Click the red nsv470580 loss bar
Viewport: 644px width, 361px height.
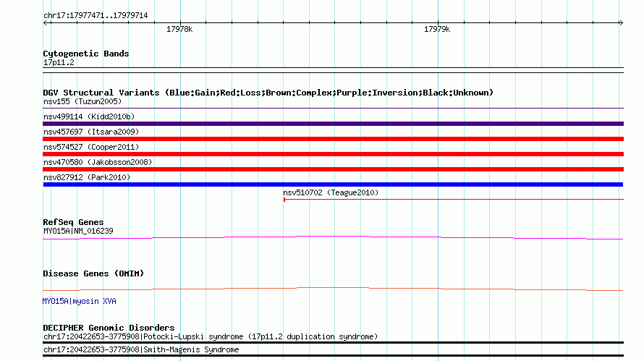(x=333, y=169)
